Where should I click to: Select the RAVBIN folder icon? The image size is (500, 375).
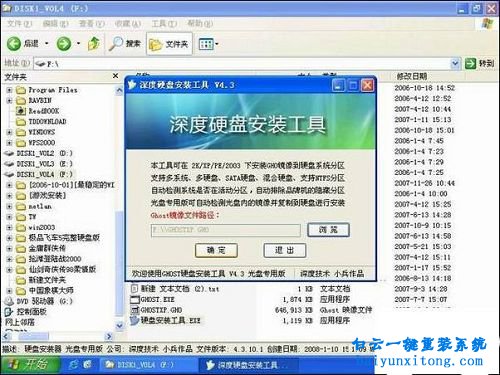pyautogui.click(x=21, y=100)
